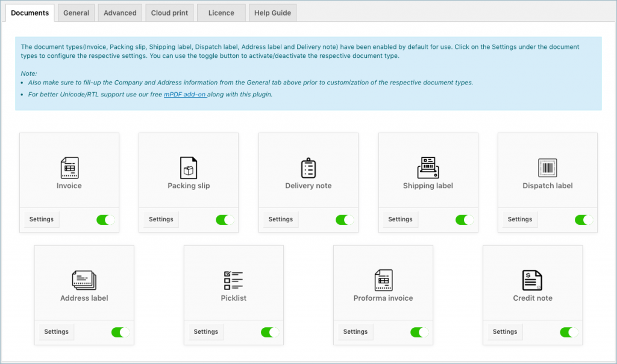Click the Dispatch label caption

(548, 186)
